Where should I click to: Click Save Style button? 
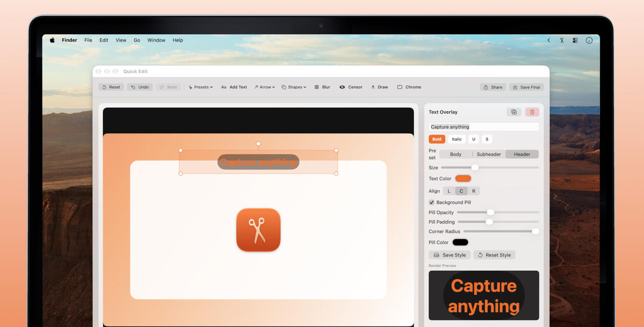coord(450,255)
